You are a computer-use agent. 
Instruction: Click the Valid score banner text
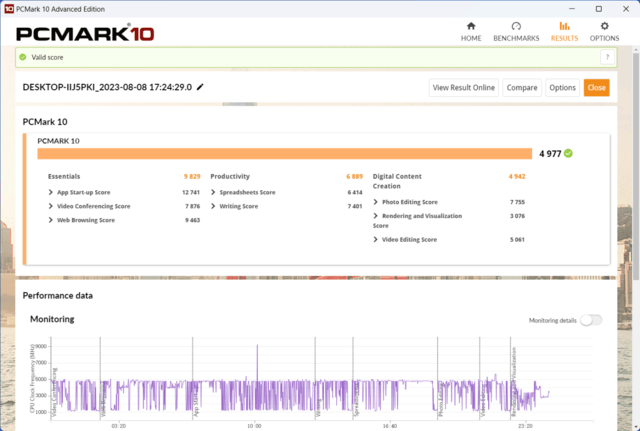(x=47, y=57)
